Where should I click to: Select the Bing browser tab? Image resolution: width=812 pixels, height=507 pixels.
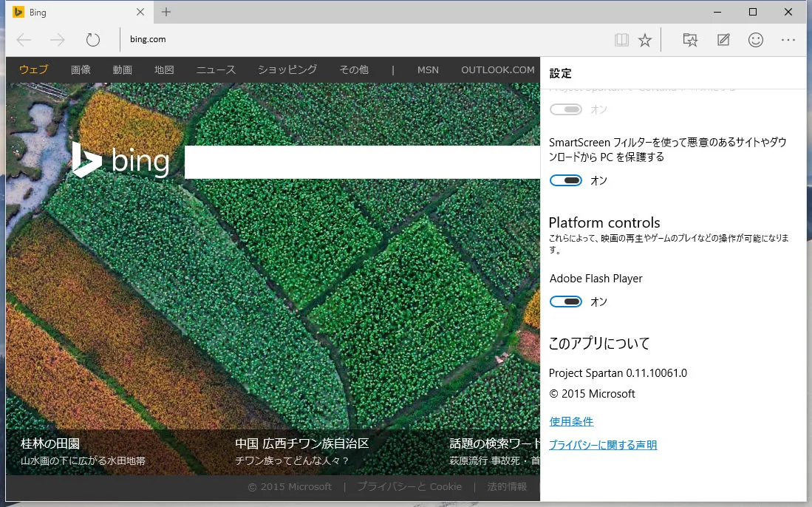79,12
